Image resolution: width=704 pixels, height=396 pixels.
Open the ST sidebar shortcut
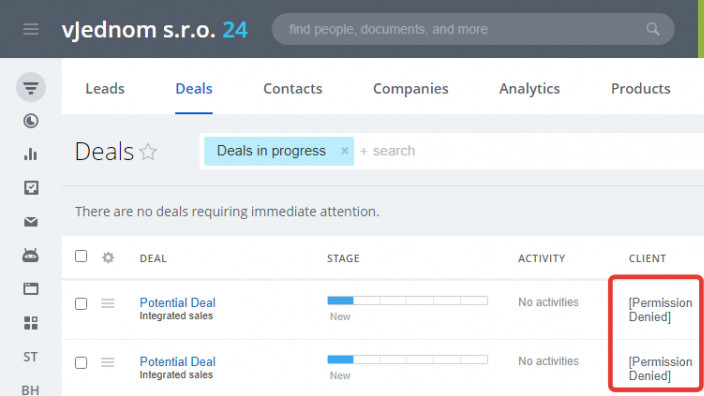[31, 357]
